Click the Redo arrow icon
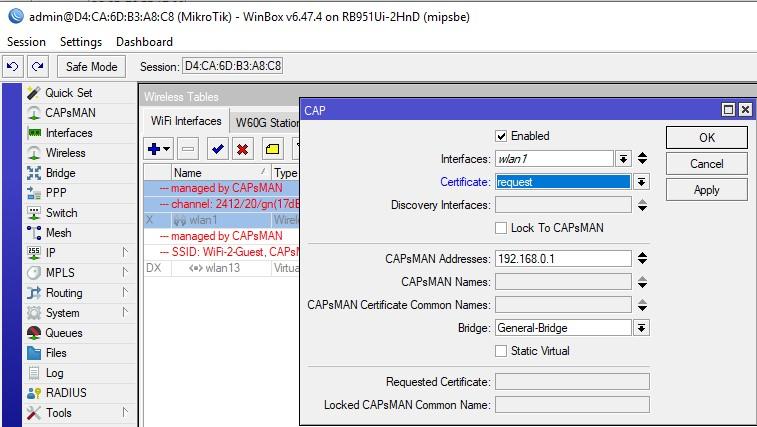Screen dimensions: 757x427 click(x=38, y=67)
